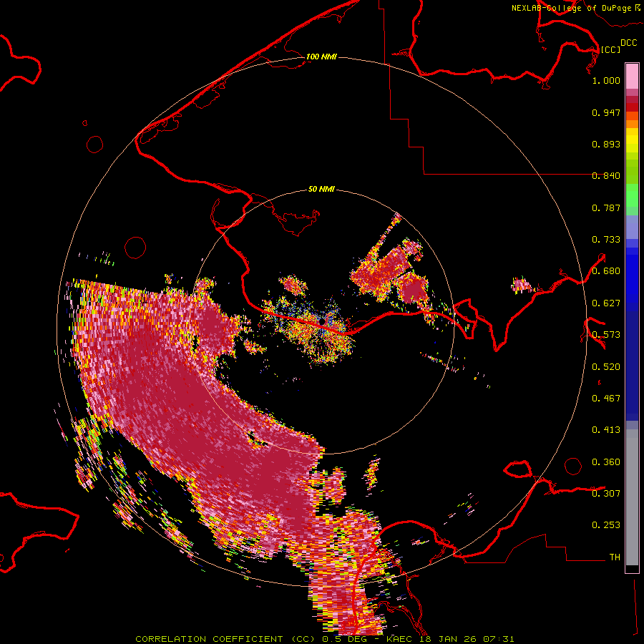The image size is (644, 644).
Task: Select the 0.893 color scale value
Action: [x=606, y=144]
